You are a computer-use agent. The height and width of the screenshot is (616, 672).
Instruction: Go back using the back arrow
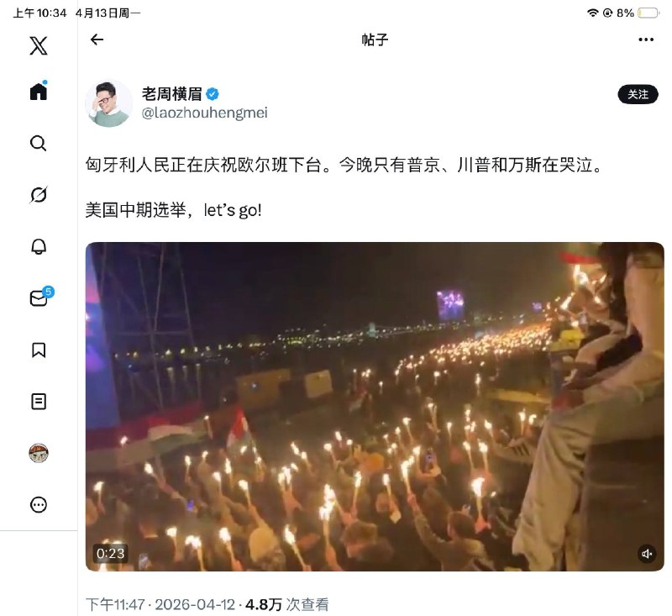(x=97, y=39)
